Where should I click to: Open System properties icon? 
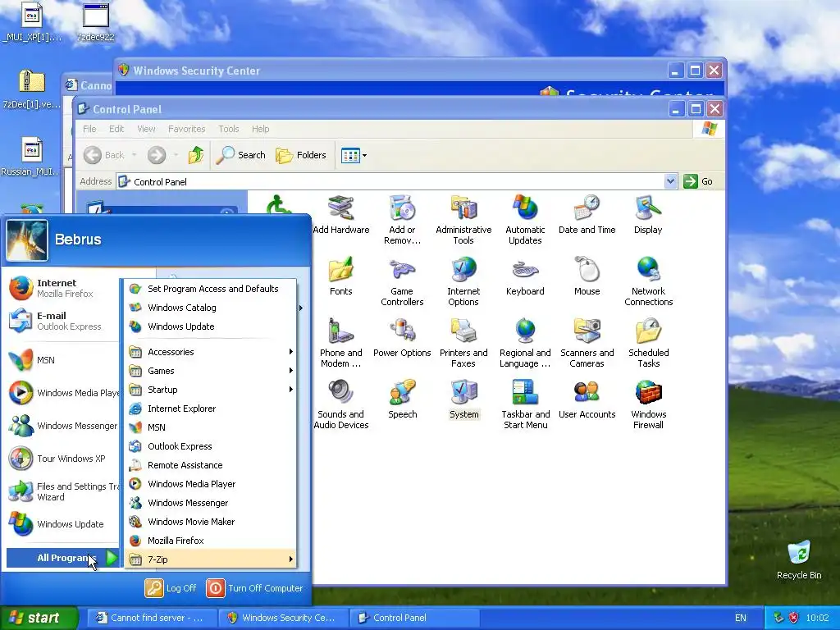[x=463, y=399]
